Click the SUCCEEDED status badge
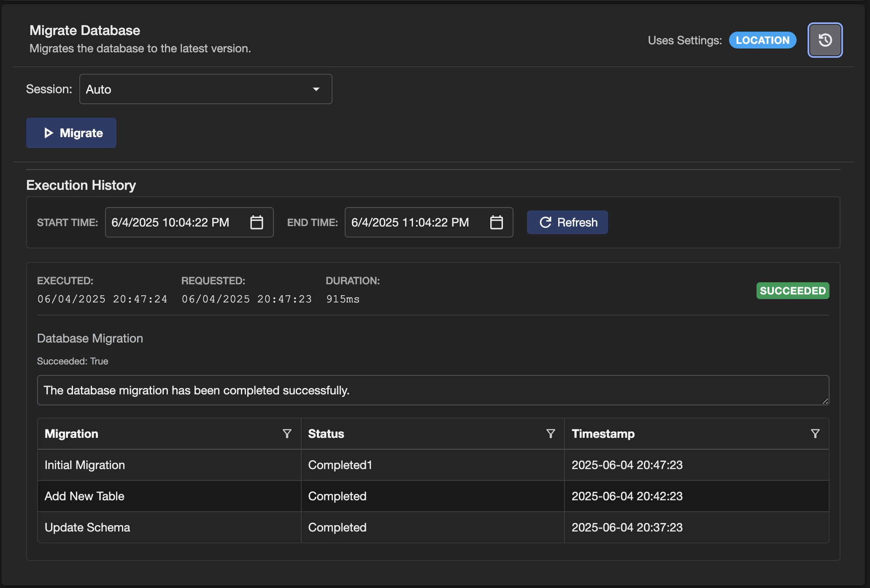Viewport: 870px width, 588px height. (x=793, y=291)
